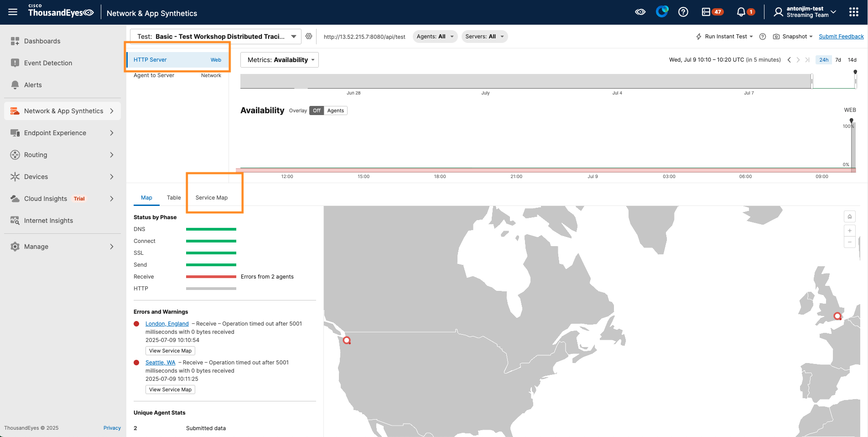Open the Seattle, WA agent link

tap(160, 363)
